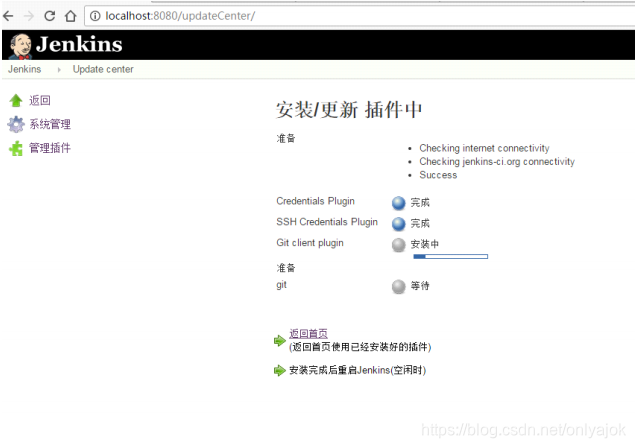Open the 管理插件 sidebar link

[50, 148]
